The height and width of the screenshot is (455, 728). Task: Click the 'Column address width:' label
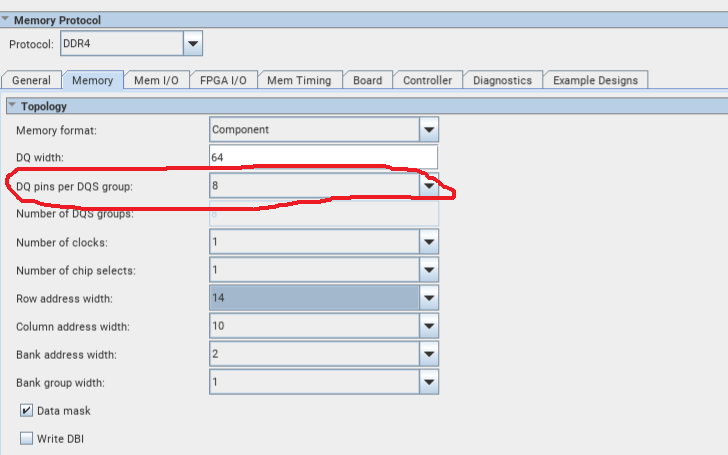coord(73,327)
